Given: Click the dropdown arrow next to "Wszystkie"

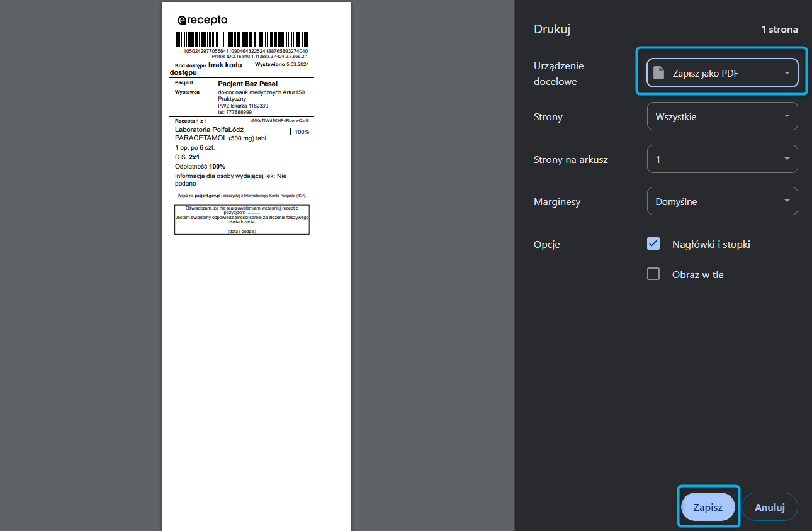Looking at the screenshot, I should [x=786, y=116].
